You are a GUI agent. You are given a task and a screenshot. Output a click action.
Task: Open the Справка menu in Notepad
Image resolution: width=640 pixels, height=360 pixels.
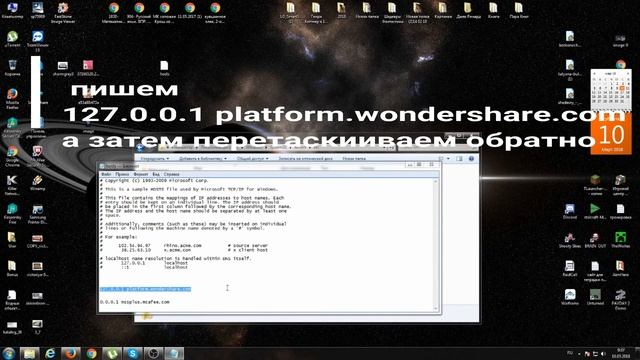[171, 174]
